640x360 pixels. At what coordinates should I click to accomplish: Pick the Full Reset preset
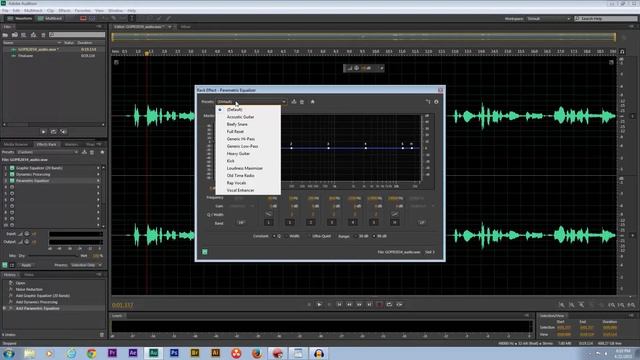(x=235, y=131)
